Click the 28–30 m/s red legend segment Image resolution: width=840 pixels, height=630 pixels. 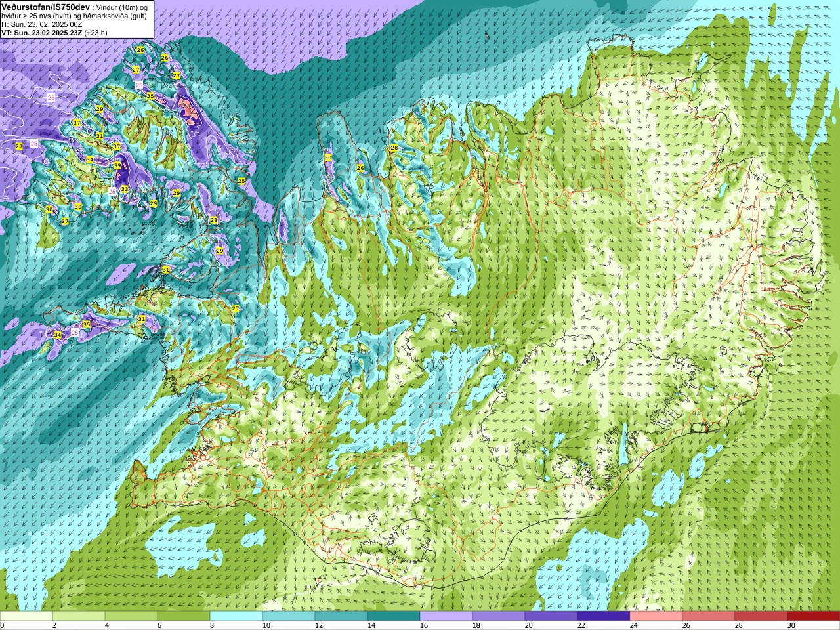[761, 616]
